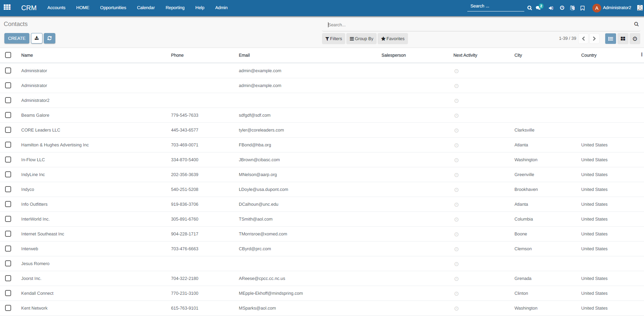This screenshot has width=644, height=316.
Task: Open the CORE Leaders LLC contact
Action: point(41,130)
